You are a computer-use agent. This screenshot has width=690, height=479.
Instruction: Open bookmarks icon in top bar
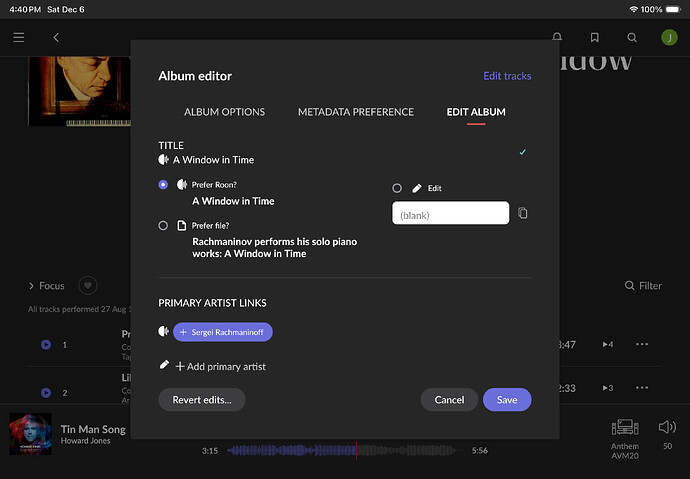click(x=595, y=37)
